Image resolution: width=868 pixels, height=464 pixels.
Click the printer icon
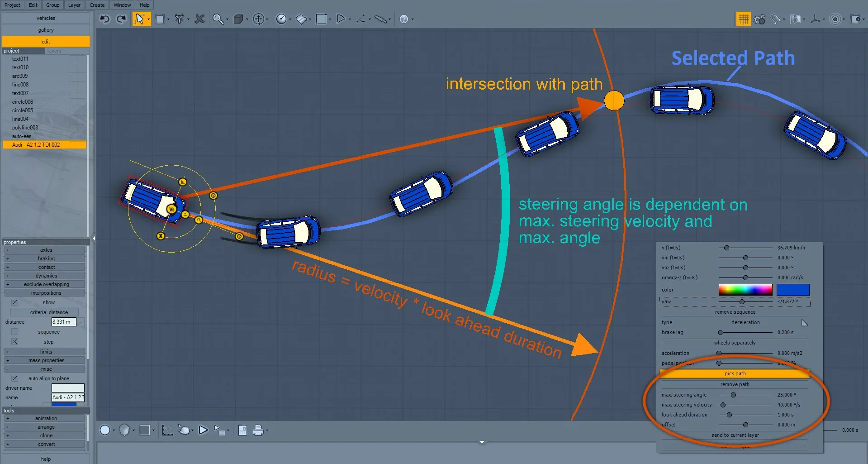258,430
